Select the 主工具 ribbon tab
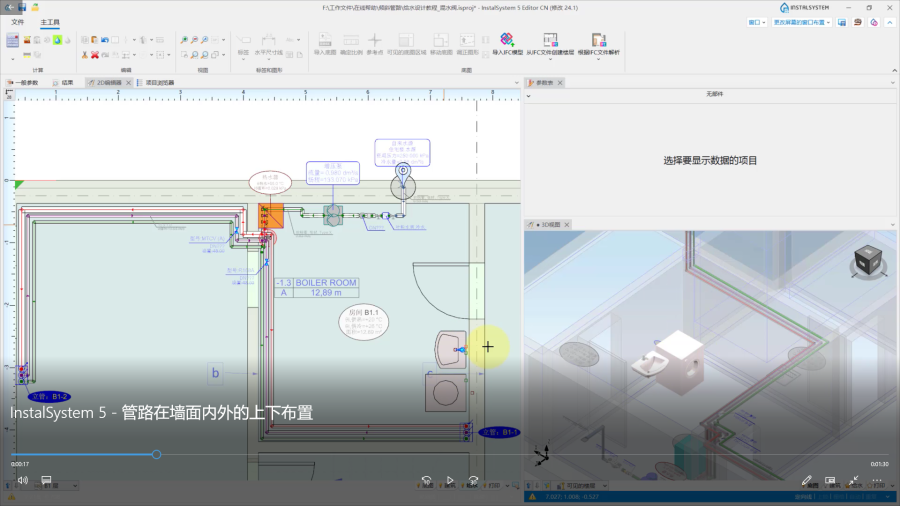The height and width of the screenshot is (506, 900). 50,22
